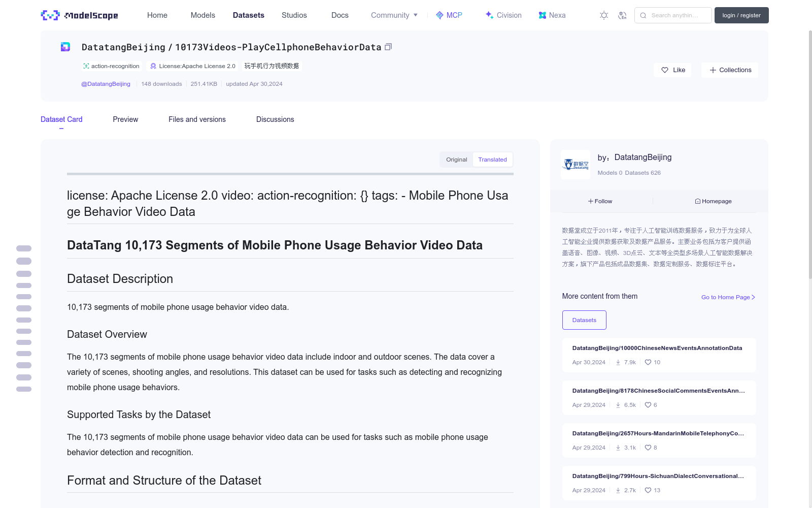Screen dimensions: 812x508
Task: Click heart icon on 8178ChineseSocialComments card
Action: point(648,405)
